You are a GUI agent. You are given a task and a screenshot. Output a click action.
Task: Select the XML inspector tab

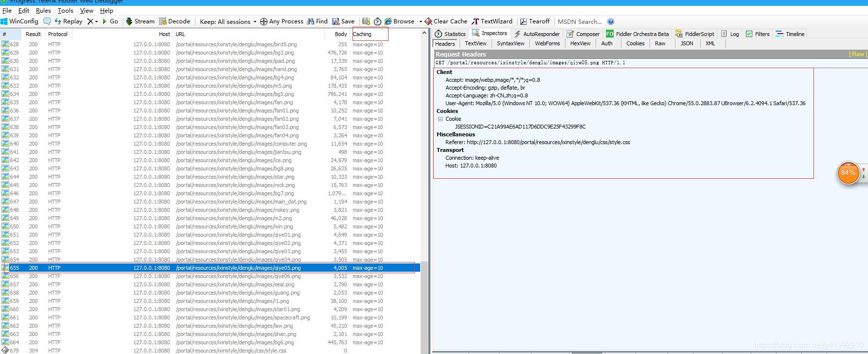pyautogui.click(x=710, y=43)
